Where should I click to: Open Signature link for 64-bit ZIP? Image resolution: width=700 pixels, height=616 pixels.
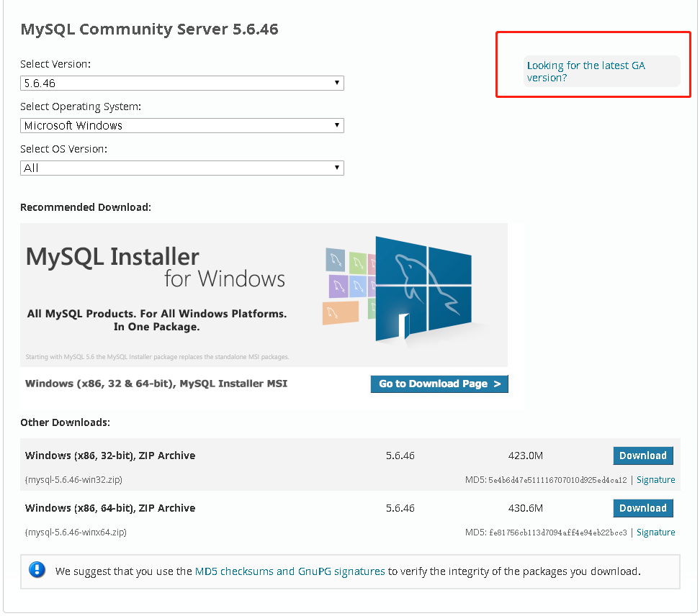[x=655, y=533]
